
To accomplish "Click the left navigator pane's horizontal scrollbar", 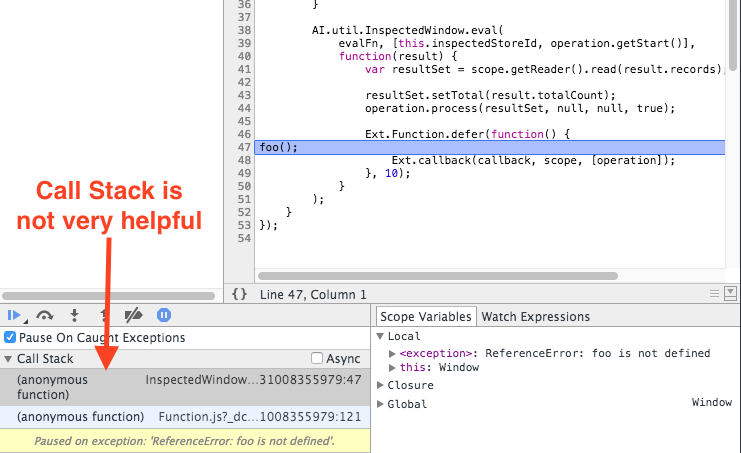I will [x=108, y=296].
